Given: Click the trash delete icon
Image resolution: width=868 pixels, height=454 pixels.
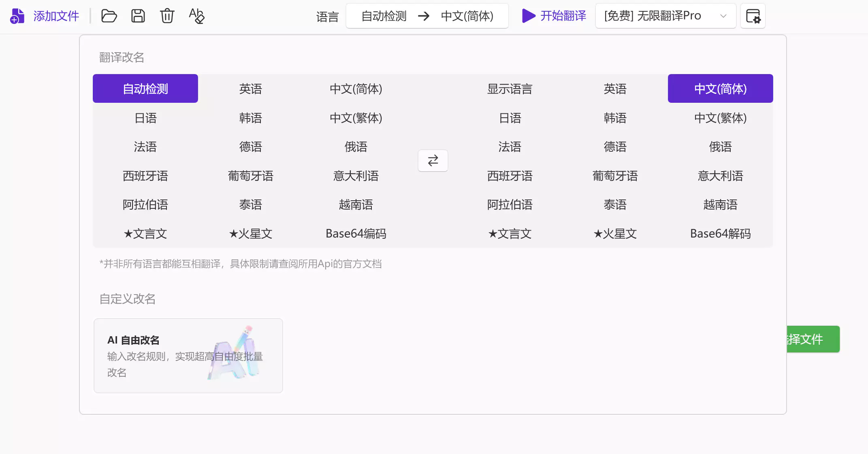Looking at the screenshot, I should tap(167, 16).
